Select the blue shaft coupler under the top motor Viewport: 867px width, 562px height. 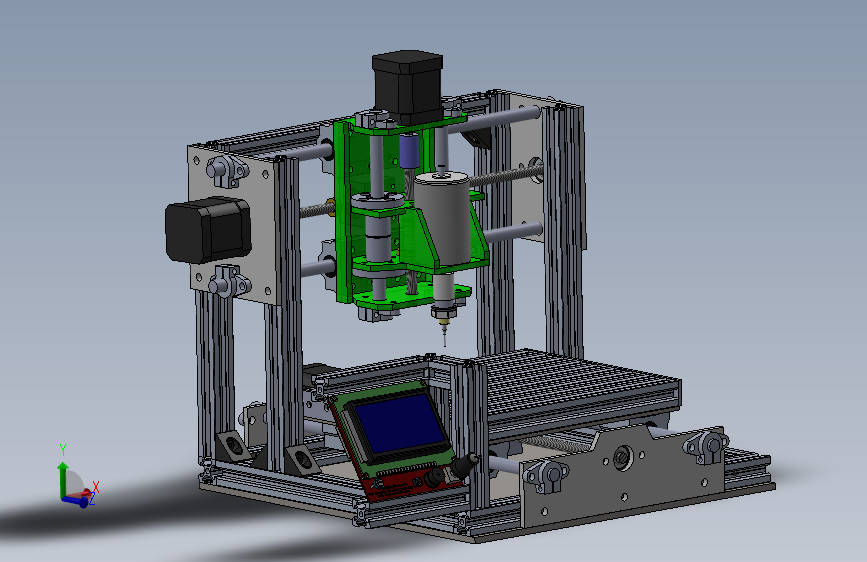pyautogui.click(x=409, y=151)
